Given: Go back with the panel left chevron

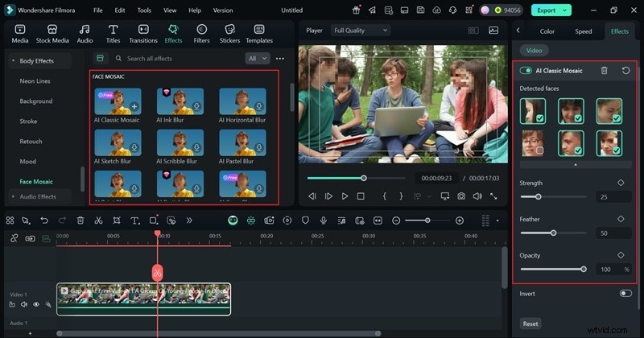Looking at the screenshot, I should [x=518, y=31].
